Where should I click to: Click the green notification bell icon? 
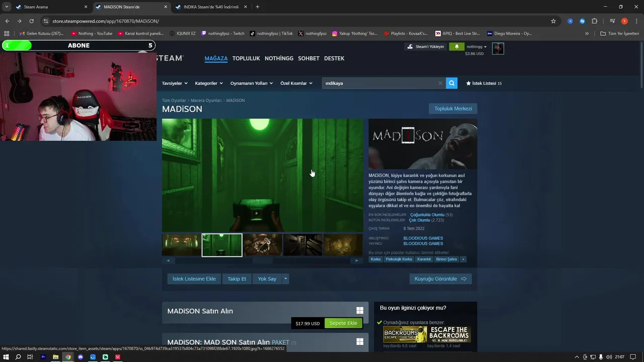pyautogui.click(x=456, y=47)
